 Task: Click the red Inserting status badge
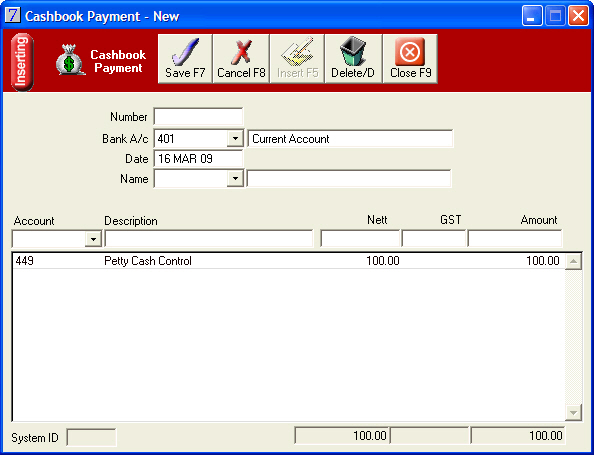[x=22, y=62]
